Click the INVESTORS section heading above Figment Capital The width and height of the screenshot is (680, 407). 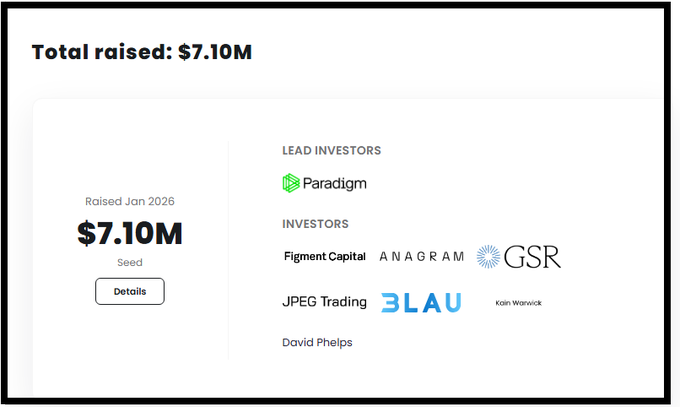point(315,224)
